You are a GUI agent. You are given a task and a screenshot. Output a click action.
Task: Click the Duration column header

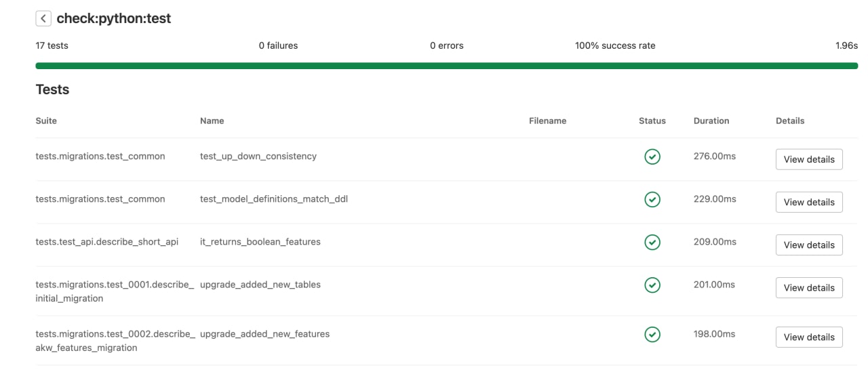click(711, 121)
